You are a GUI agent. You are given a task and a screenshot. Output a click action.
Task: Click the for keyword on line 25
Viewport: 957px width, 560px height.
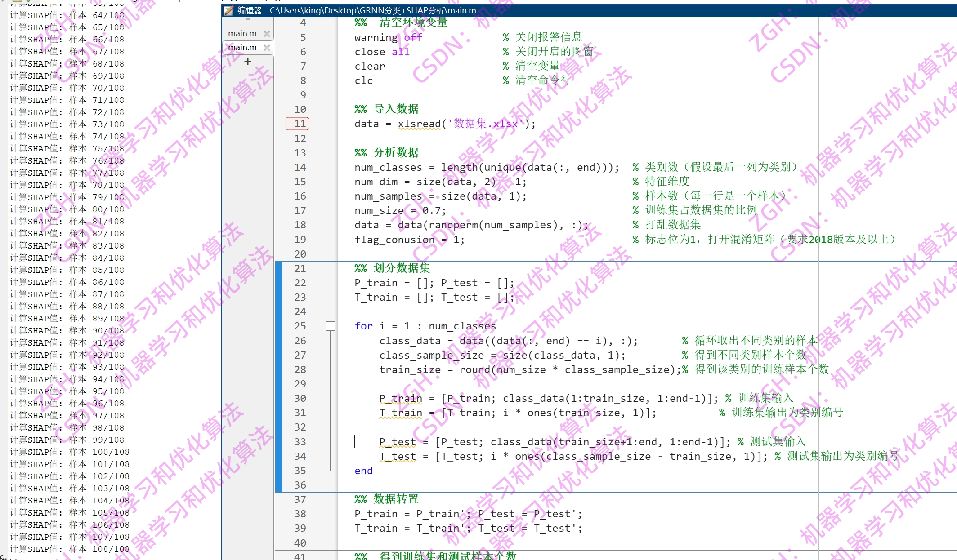tap(363, 326)
